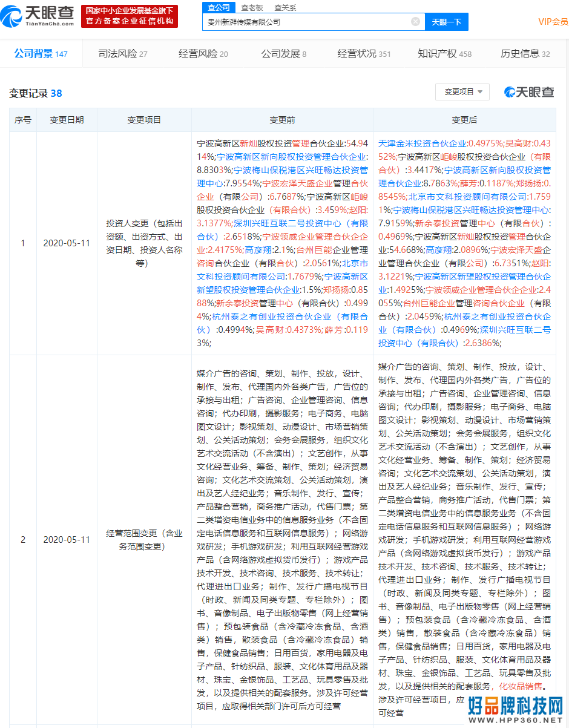Click the highlighted 化妆品销售 text in 变更后
Image resolution: width=569 pixels, height=728 pixels.
tap(520, 686)
